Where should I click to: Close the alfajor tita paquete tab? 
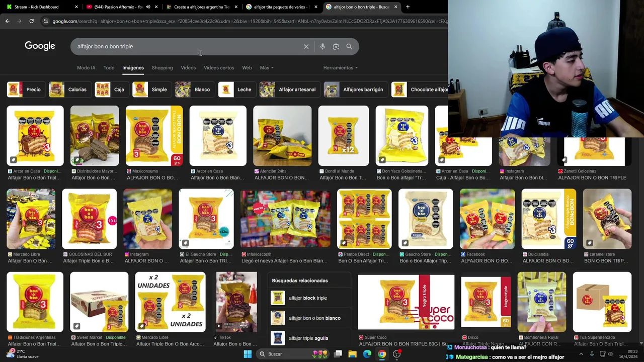pyautogui.click(x=315, y=7)
